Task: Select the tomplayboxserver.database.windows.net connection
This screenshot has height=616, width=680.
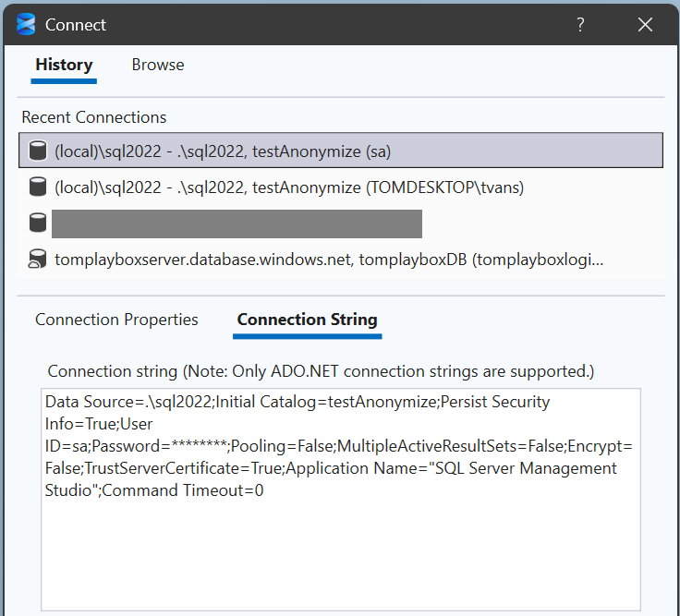Action: (340, 260)
